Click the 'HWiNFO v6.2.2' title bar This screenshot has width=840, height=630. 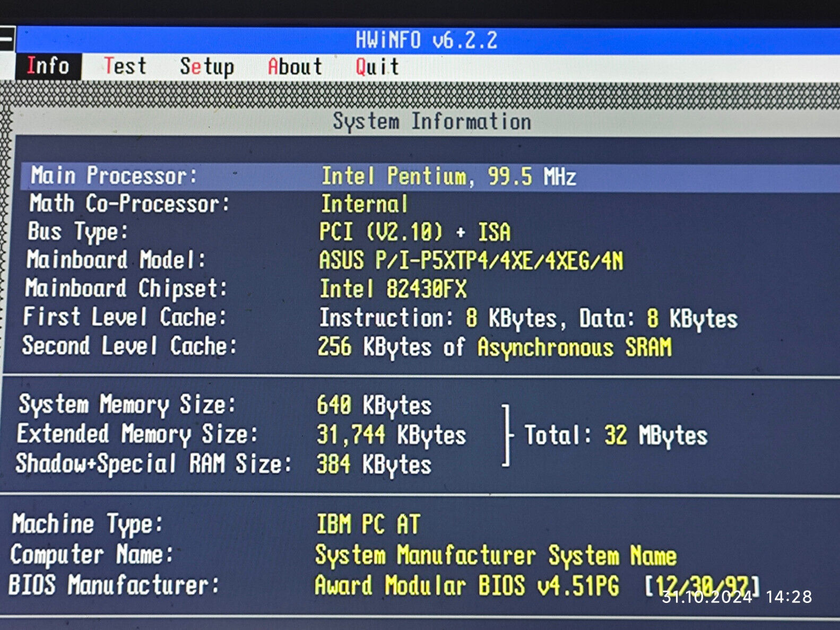tap(426, 40)
